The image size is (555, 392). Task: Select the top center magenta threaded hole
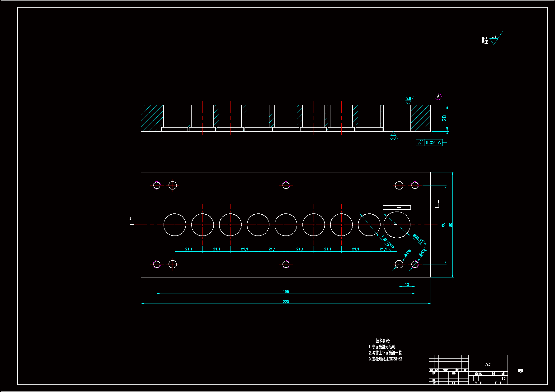click(x=286, y=185)
